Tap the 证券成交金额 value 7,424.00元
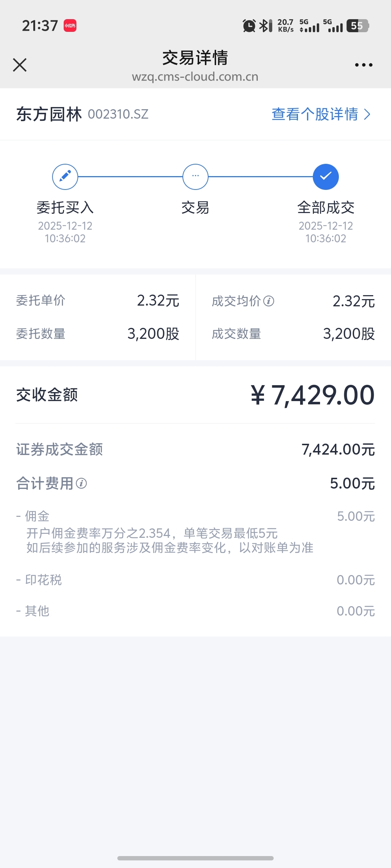This screenshot has height=868, width=391. 338,450
